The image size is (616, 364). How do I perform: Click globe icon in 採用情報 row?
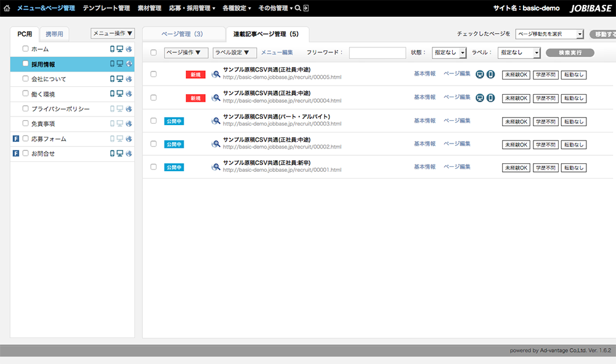click(129, 64)
